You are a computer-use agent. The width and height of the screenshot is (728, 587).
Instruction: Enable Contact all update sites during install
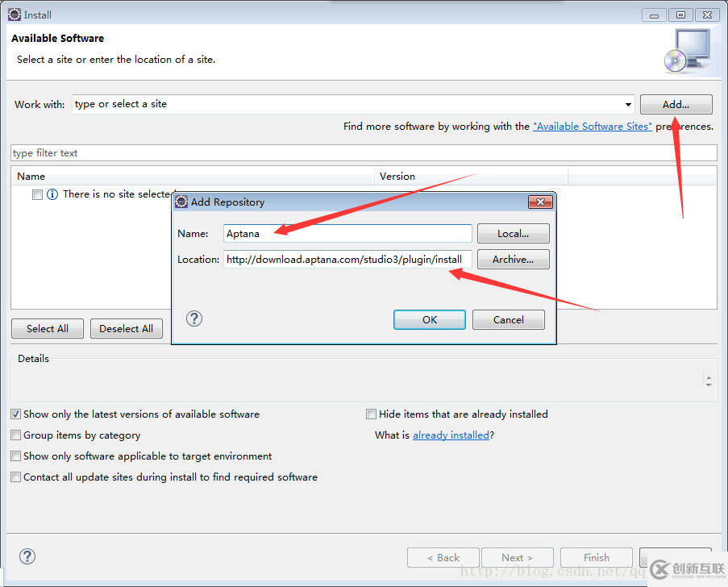(x=16, y=477)
